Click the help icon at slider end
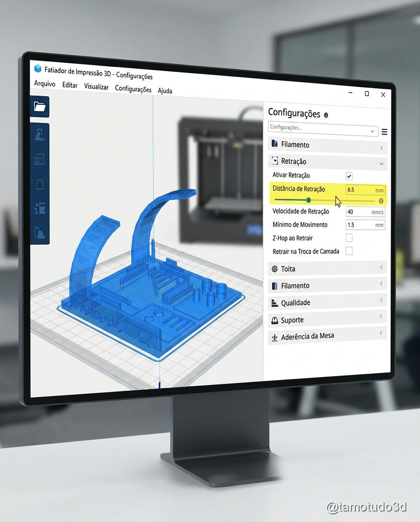 pyautogui.click(x=381, y=201)
